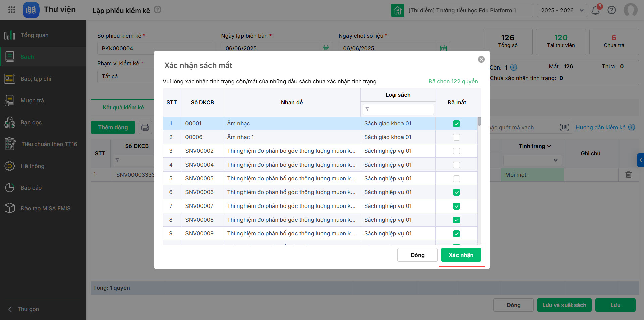Check Đã mất for SNV00005
644x320 pixels.
457,179
